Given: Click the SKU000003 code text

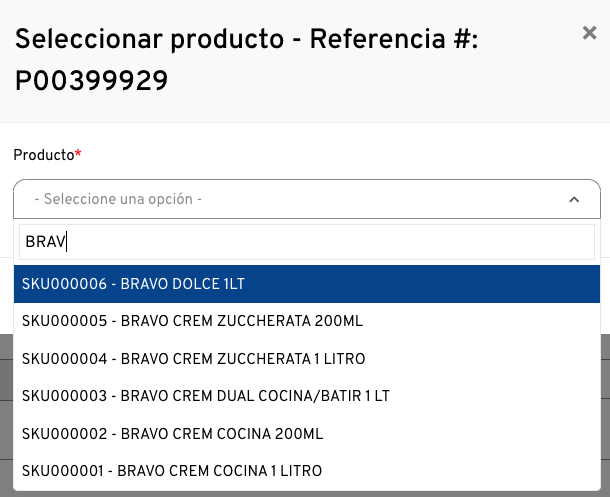Looking at the screenshot, I should tap(64, 396).
